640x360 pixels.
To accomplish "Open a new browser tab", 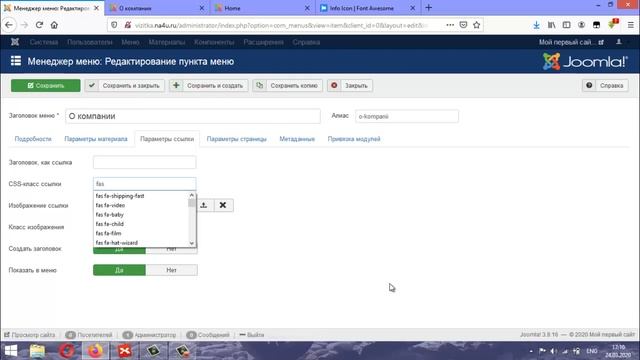I will 429,8.
